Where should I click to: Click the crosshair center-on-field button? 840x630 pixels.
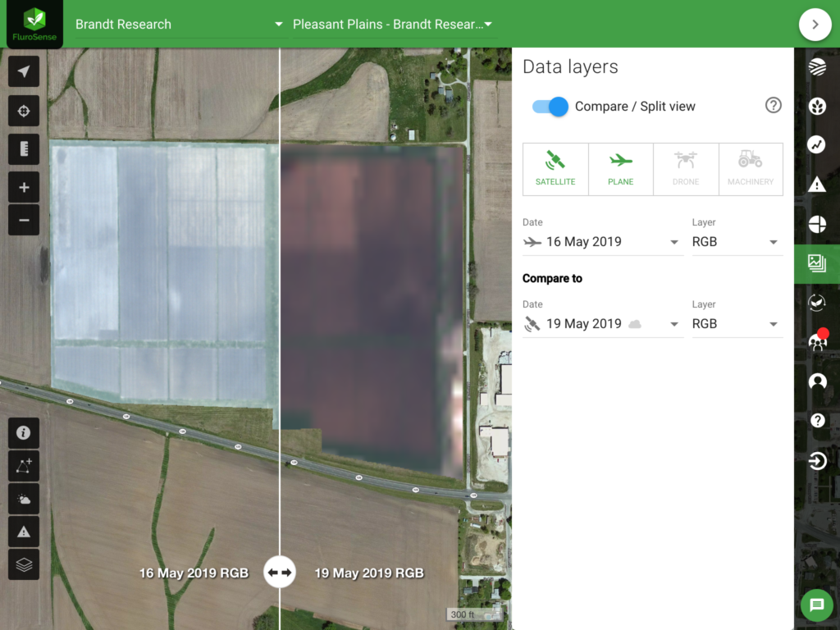(x=24, y=111)
